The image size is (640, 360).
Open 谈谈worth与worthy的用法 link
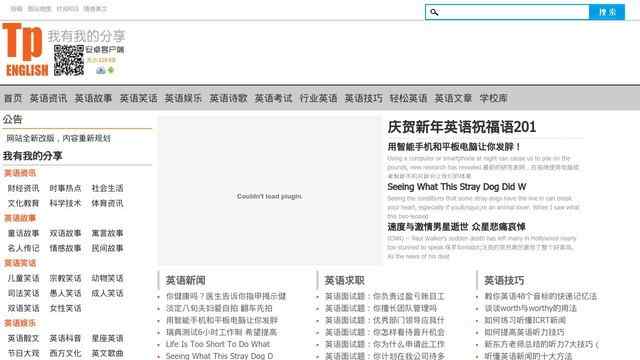click(x=531, y=308)
